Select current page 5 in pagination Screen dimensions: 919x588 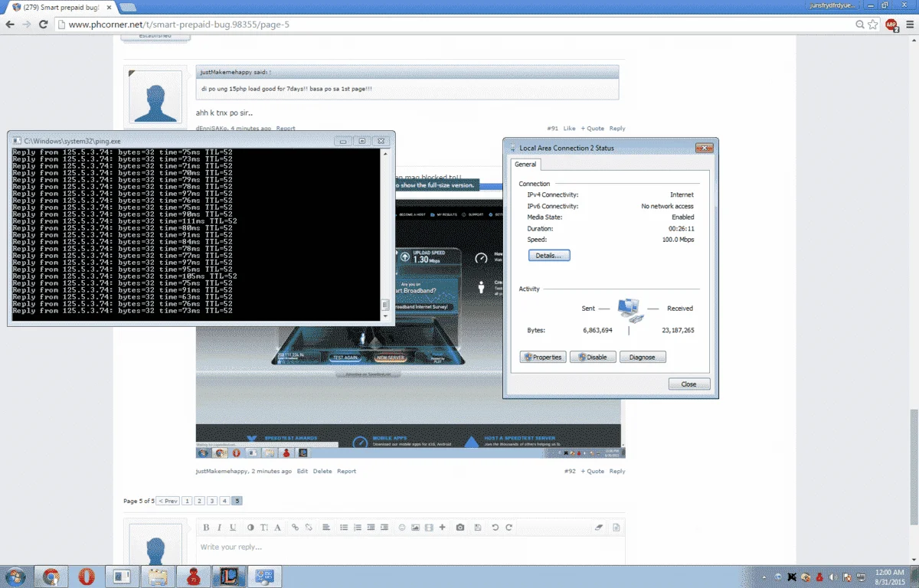tap(237, 501)
